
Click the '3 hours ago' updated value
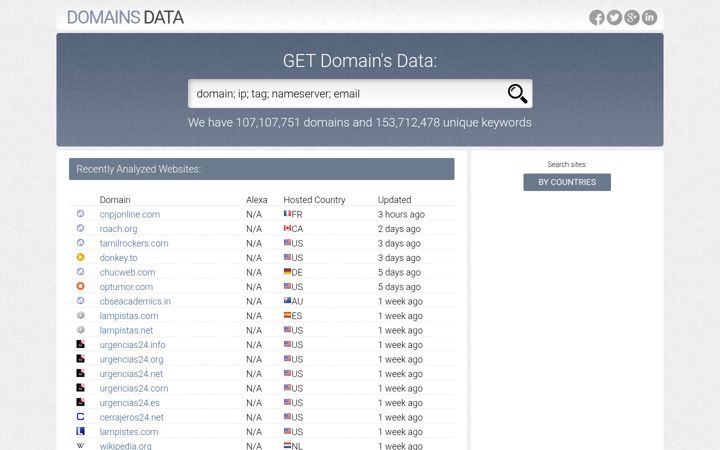[401, 214]
